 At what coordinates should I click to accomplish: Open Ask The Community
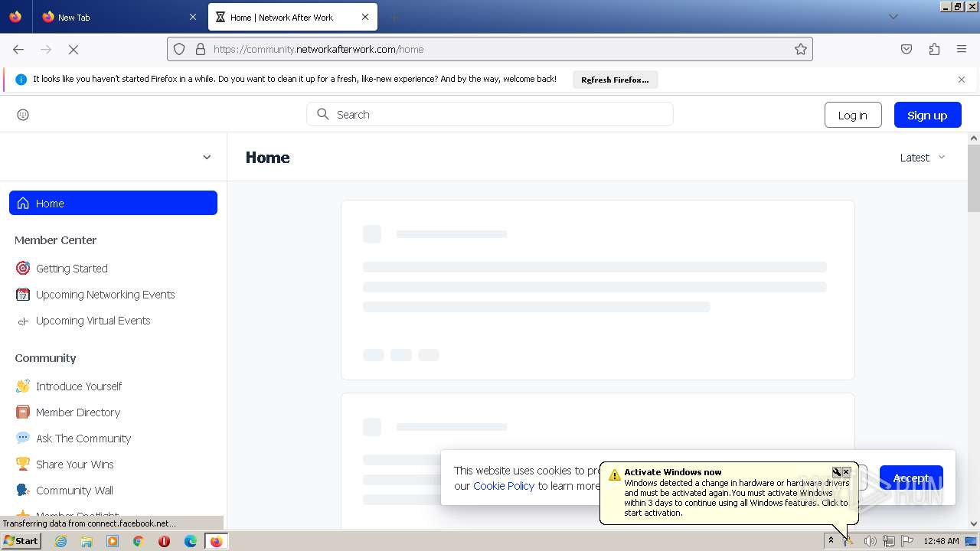click(x=83, y=439)
